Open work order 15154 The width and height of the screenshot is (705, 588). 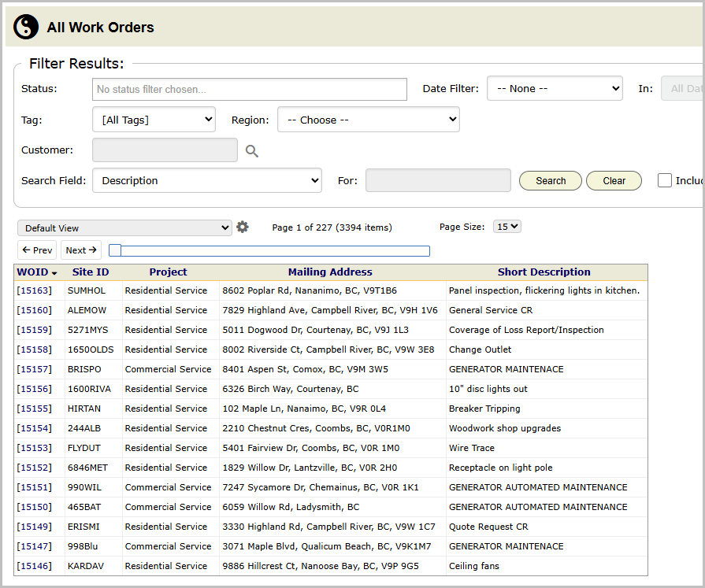pyautogui.click(x=34, y=428)
